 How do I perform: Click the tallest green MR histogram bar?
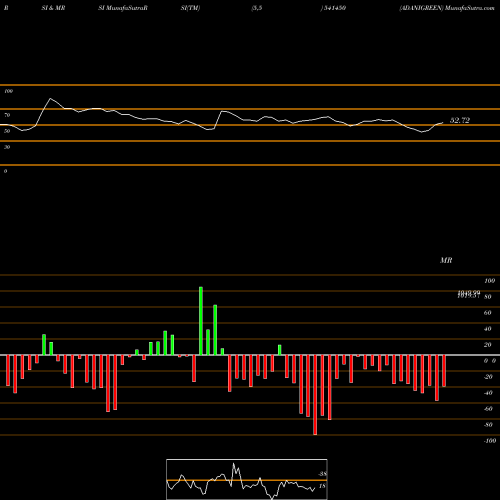201,321
